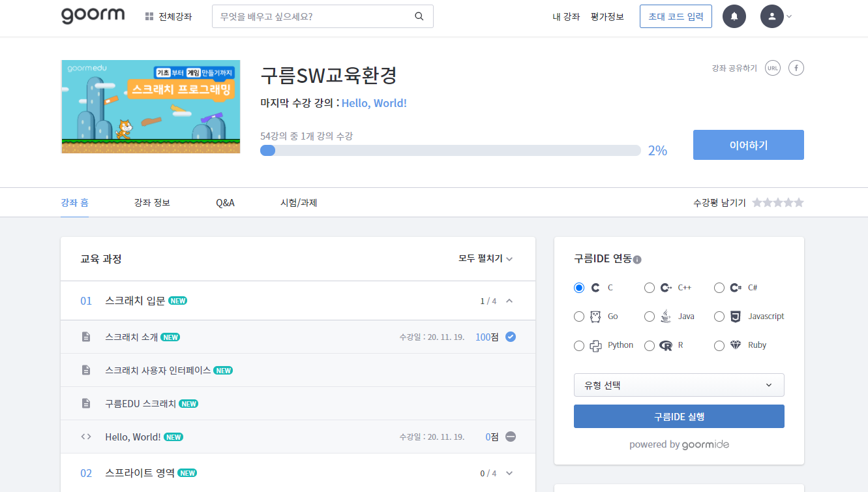Image resolution: width=868 pixels, height=492 pixels.
Task: Select the Java radio button
Action: click(650, 316)
